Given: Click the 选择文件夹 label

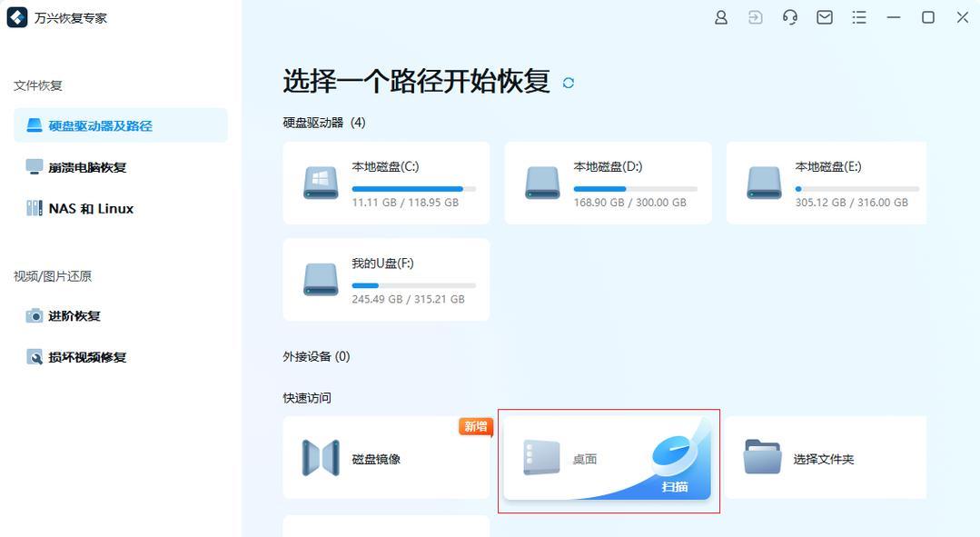Looking at the screenshot, I should [823, 459].
